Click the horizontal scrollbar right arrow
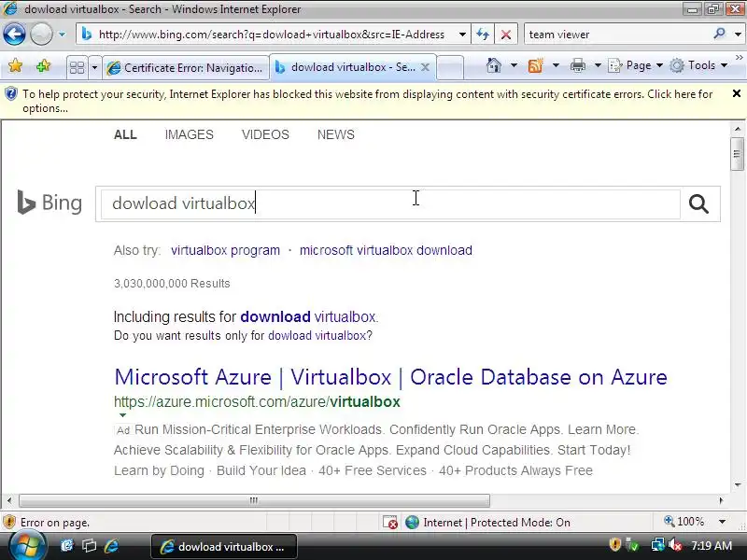Screen dimensions: 747x560 point(721,500)
